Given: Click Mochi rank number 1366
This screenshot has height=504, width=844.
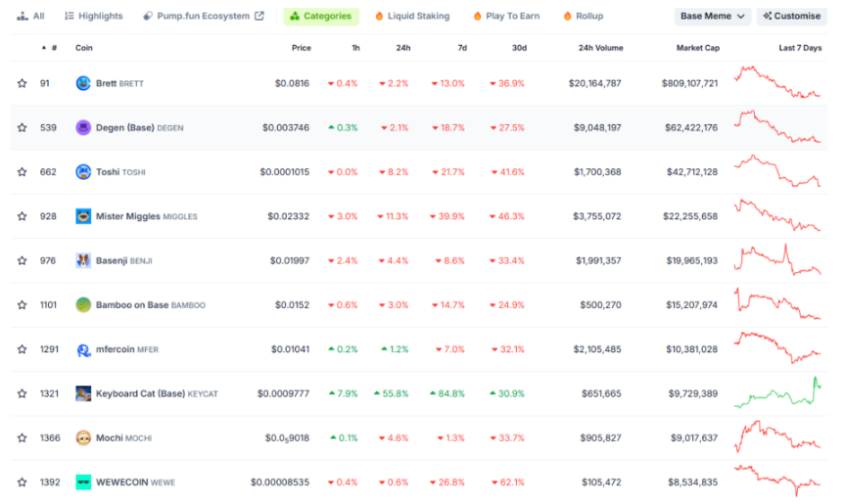Looking at the screenshot, I should click(50, 437).
